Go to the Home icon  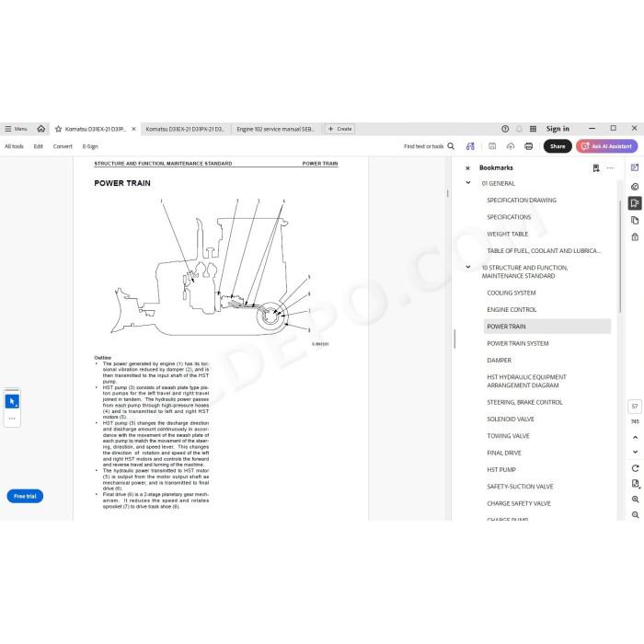(x=41, y=129)
